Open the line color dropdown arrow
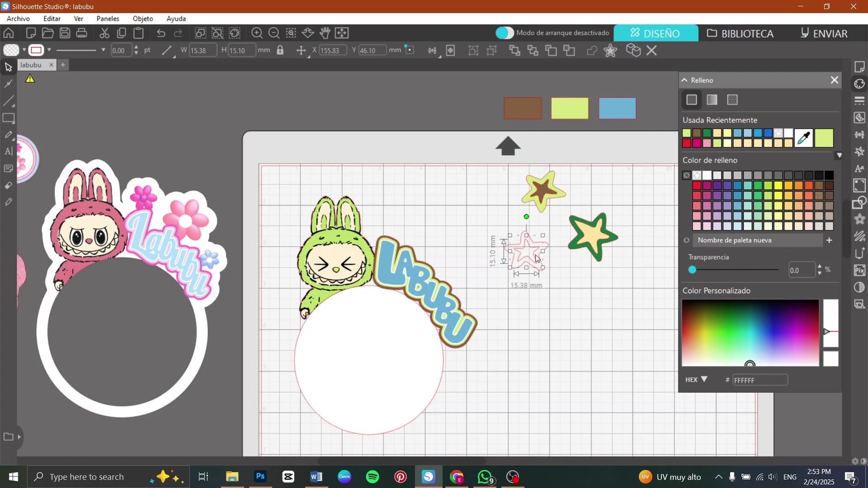 pyautogui.click(x=49, y=50)
